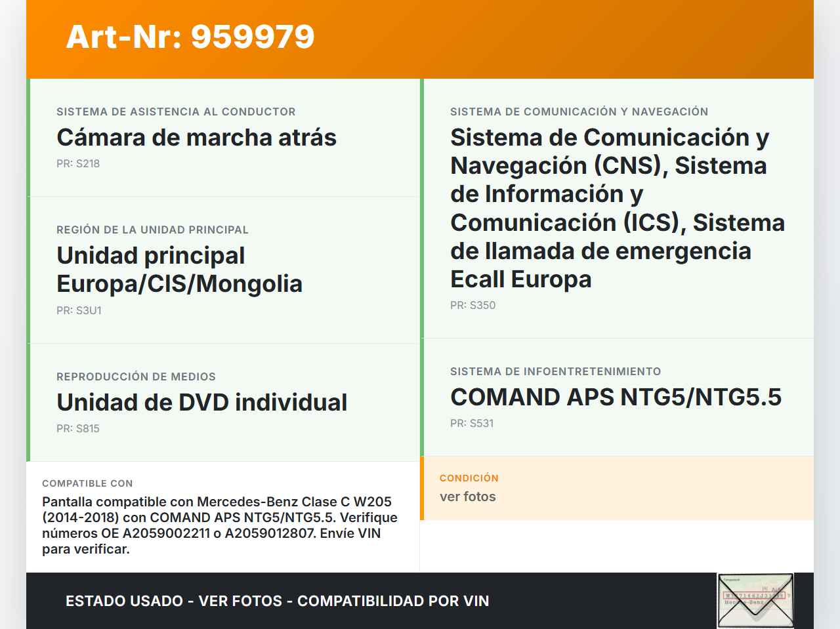This screenshot has height=629, width=840.
Task: Click the Sistema de asistencia al conductor label
Action: pos(176,112)
